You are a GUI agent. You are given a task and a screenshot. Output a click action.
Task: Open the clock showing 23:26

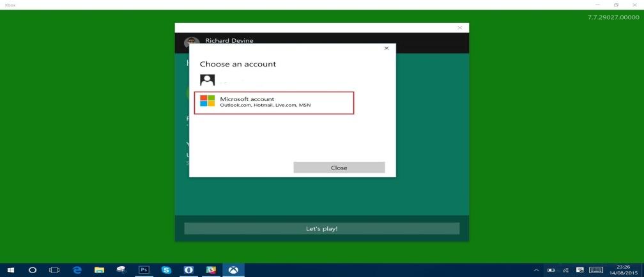[624, 270]
